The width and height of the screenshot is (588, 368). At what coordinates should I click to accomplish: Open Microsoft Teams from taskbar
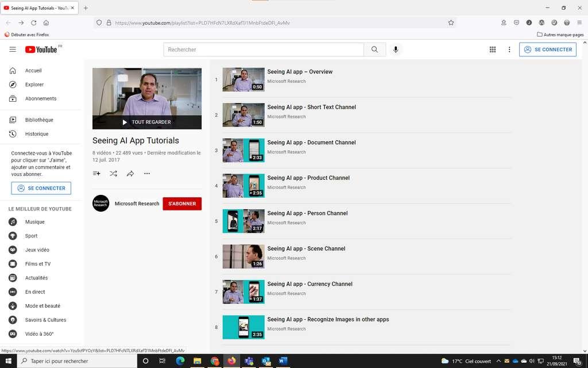pos(249,361)
